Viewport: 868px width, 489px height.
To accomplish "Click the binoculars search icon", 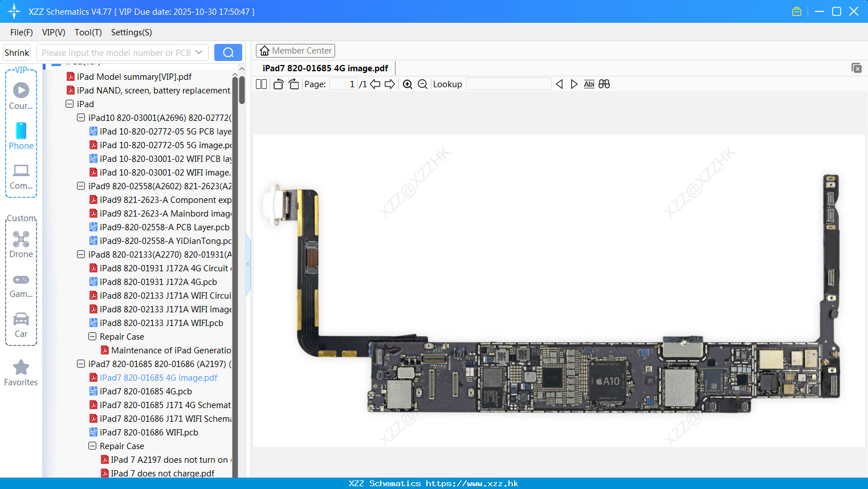I will [604, 84].
